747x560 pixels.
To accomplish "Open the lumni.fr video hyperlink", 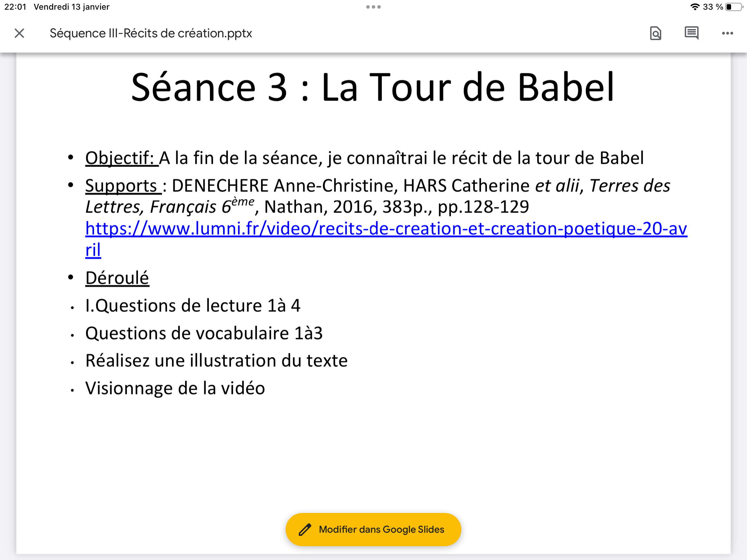I will (386, 229).
